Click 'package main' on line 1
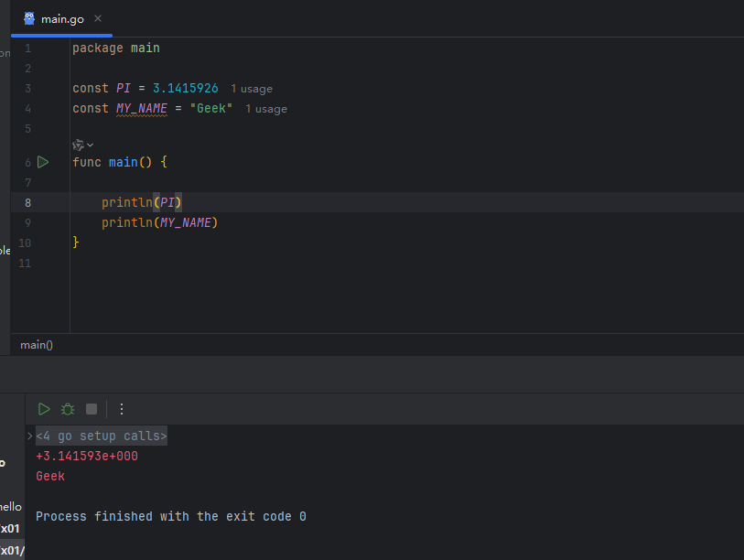The width and height of the screenshot is (744, 560). point(116,48)
